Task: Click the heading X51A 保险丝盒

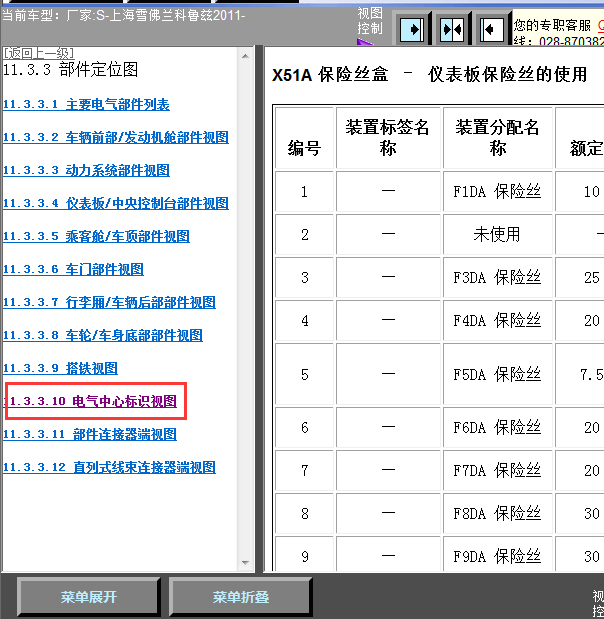Action: (330, 75)
